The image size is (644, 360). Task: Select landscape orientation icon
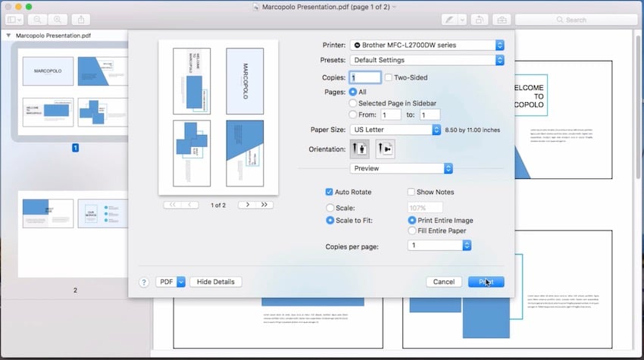(x=385, y=149)
